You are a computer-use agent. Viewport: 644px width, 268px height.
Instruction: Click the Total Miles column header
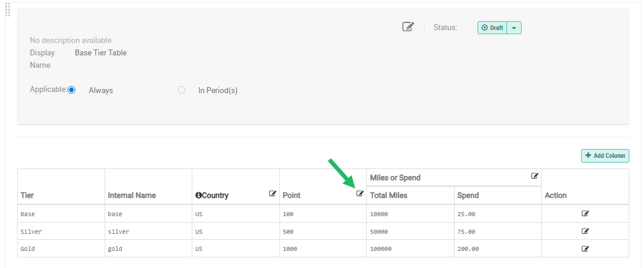pyautogui.click(x=389, y=195)
